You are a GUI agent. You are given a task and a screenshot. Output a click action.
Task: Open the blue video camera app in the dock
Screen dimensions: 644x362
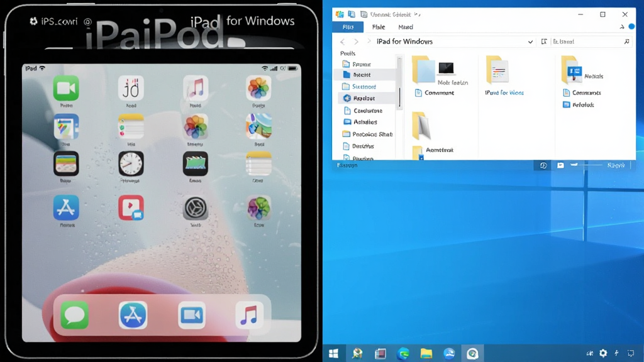192,315
